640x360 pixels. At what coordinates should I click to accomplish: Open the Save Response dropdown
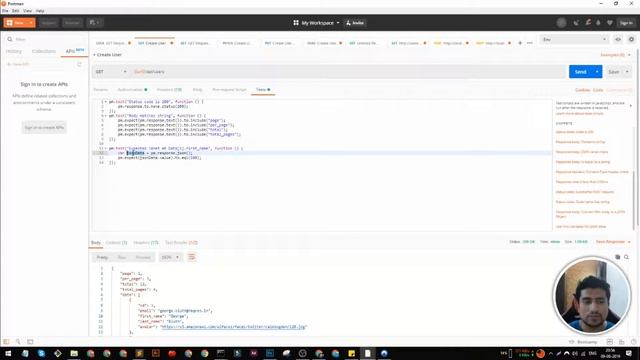(x=613, y=242)
